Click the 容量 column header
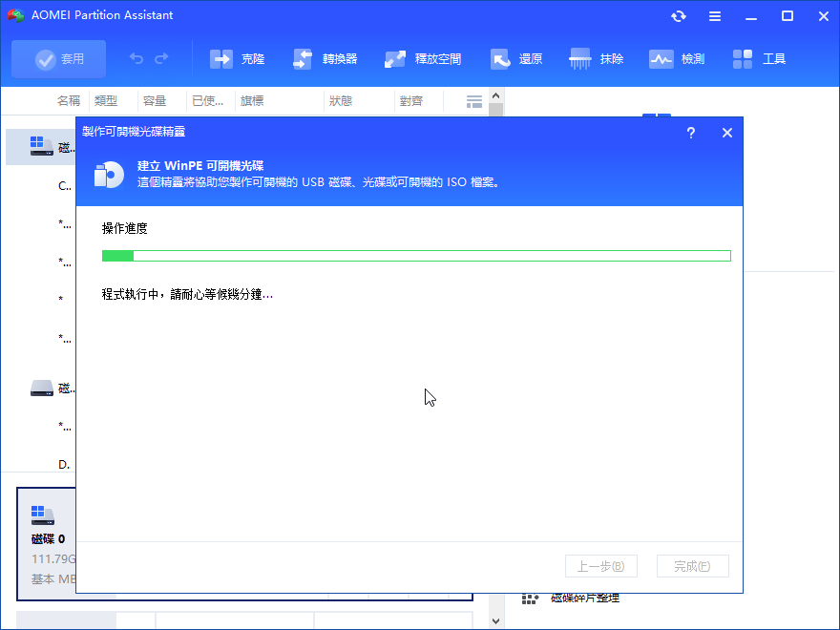 (x=155, y=101)
